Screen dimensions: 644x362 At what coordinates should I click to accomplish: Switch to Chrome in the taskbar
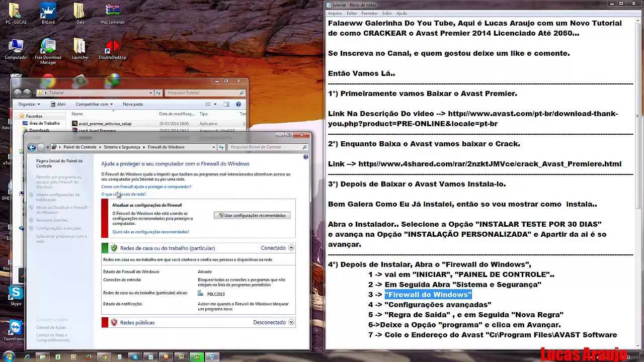point(104,357)
